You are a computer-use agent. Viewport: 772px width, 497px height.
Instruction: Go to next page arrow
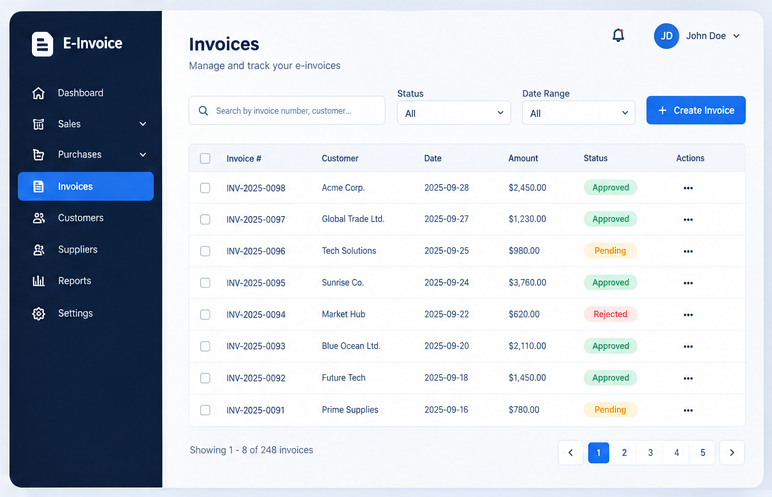[732, 453]
